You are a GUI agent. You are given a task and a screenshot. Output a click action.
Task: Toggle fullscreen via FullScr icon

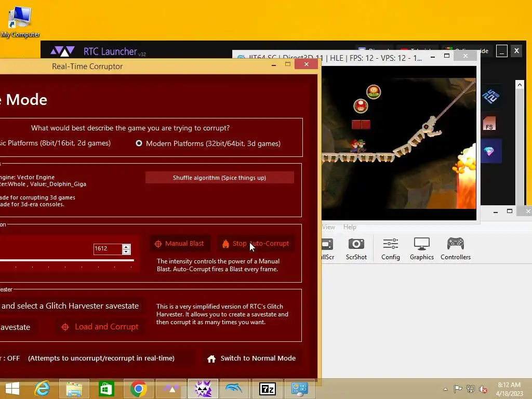[x=327, y=249]
